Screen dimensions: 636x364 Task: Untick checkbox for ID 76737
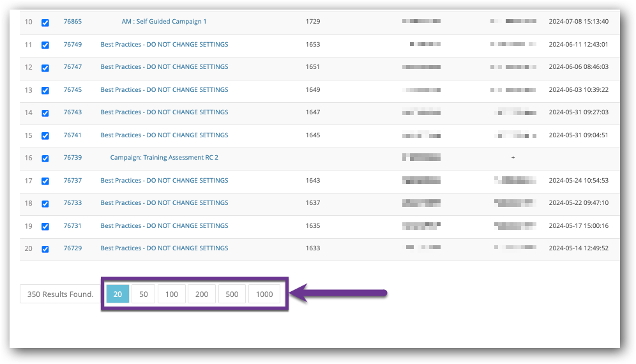coord(45,181)
